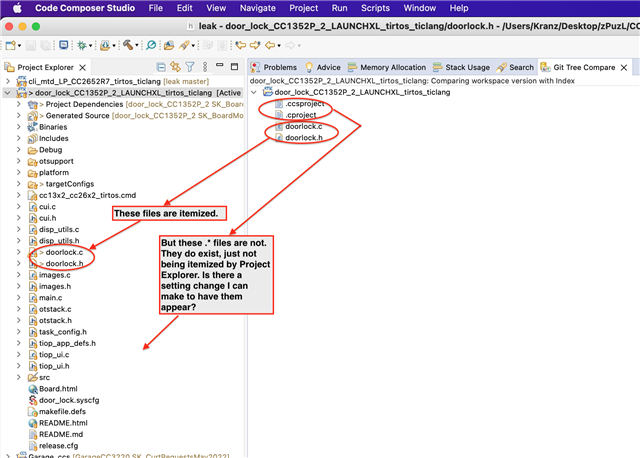Image resolution: width=640 pixels, height=458 pixels.
Task: Go to next annotation arrow icon
Action: pos(255,45)
